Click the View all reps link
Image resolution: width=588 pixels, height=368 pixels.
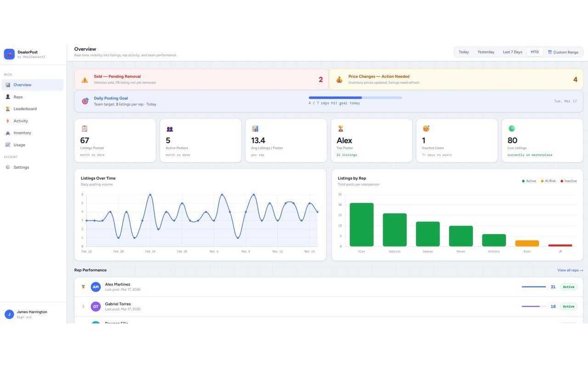570,270
